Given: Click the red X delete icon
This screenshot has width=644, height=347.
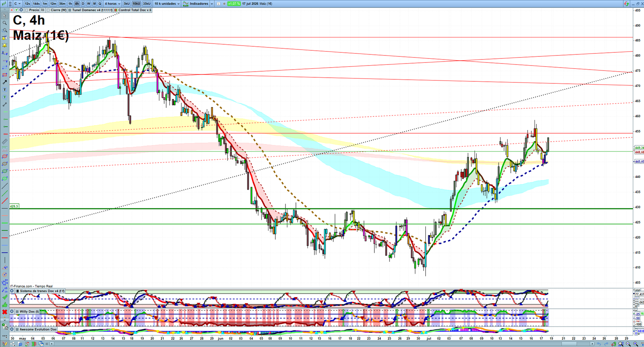Looking at the screenshot, I should 5,312.
